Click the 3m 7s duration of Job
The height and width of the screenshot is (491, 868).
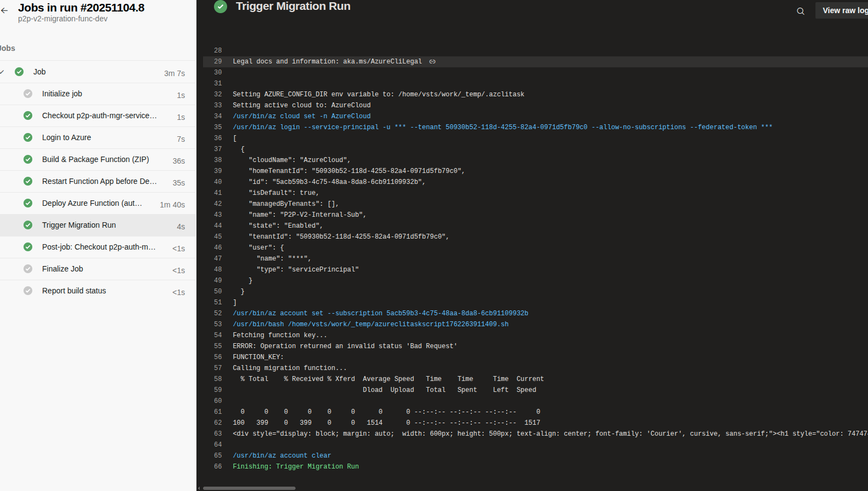coord(175,73)
